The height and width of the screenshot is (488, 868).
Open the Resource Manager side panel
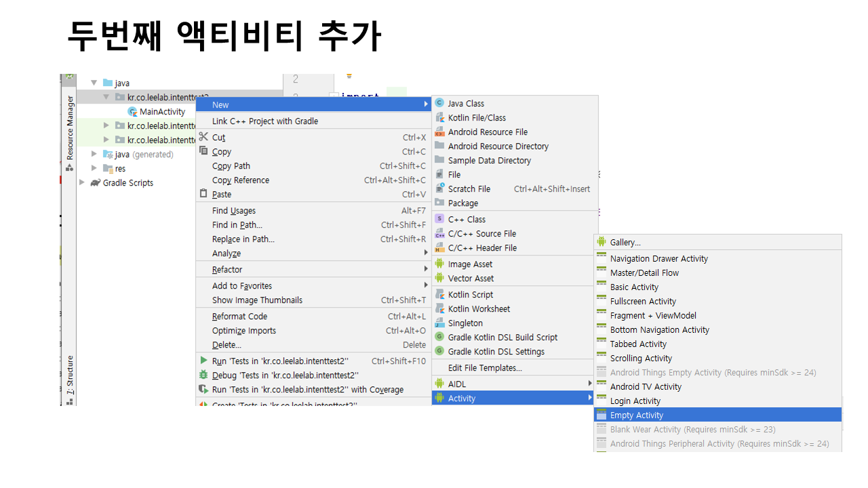(70, 127)
